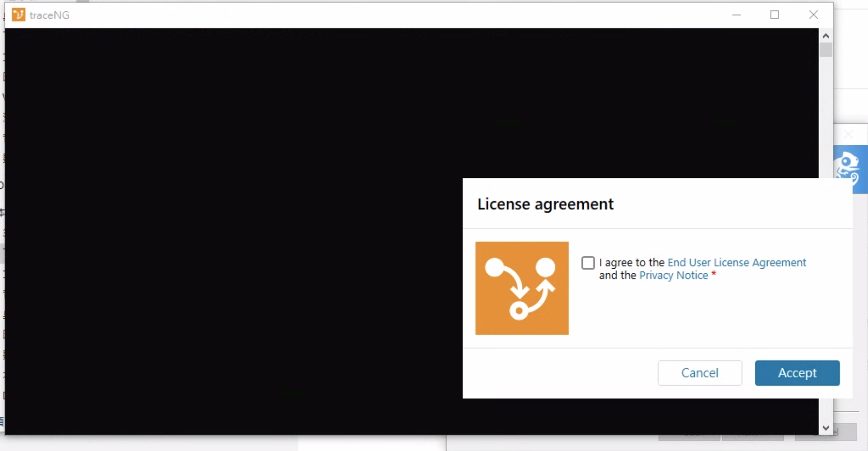Close the traceNG window
Image resolution: width=868 pixels, height=451 pixels.
(813, 15)
